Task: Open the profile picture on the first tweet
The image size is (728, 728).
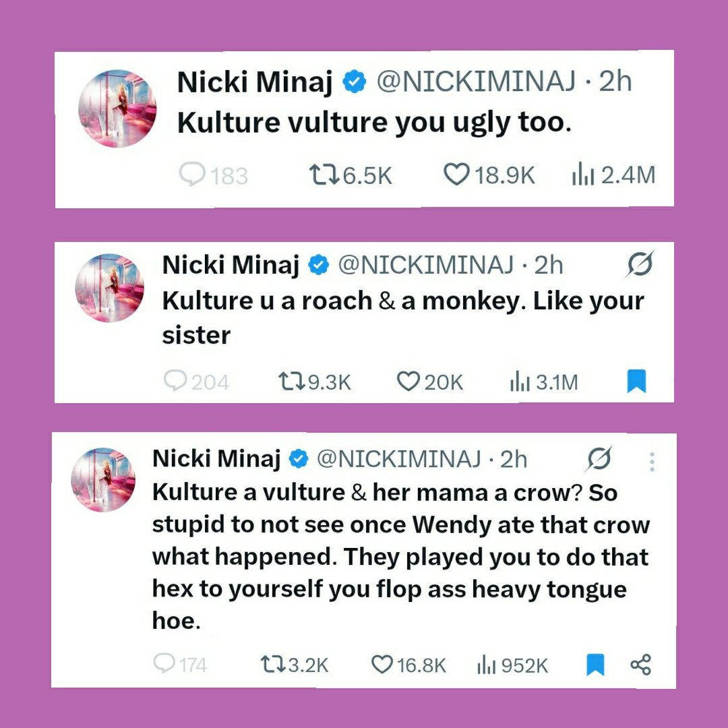Action: pyautogui.click(x=118, y=108)
